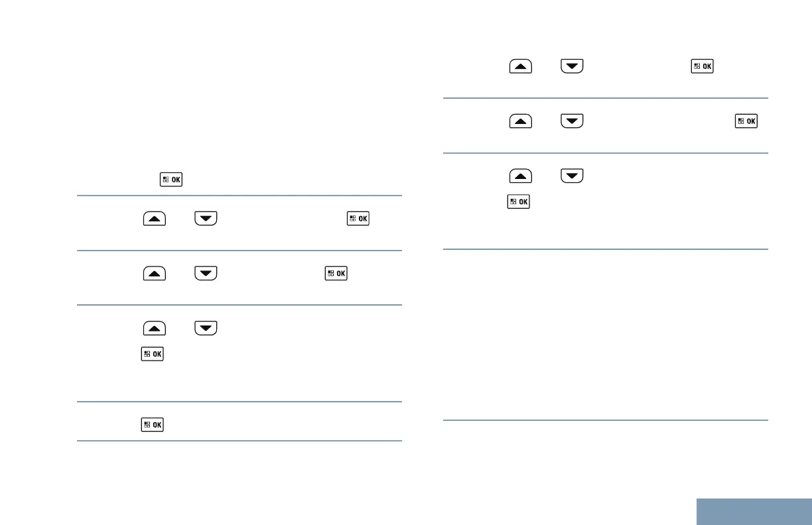
Task: Click OK key in right column's top row
Action: (703, 67)
